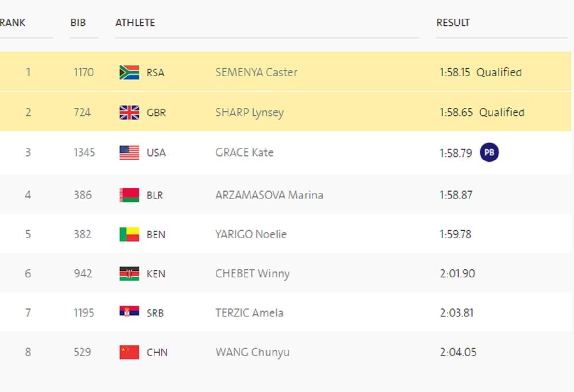Sort by the RESULT column header
The image size is (574, 392).
pyautogui.click(x=453, y=23)
